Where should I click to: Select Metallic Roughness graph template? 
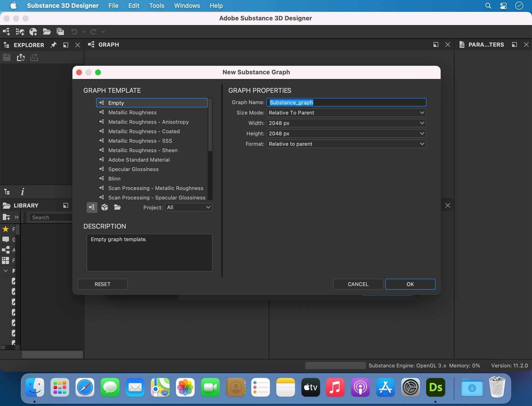click(132, 112)
